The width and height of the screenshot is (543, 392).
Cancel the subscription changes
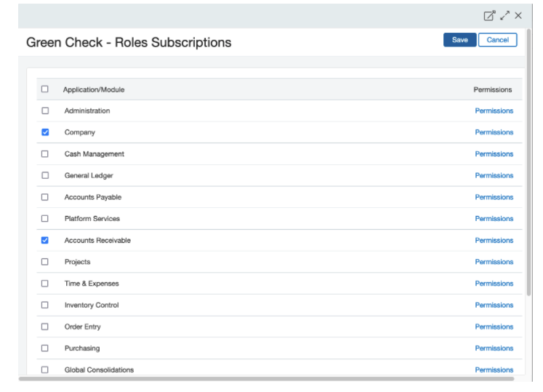click(x=498, y=40)
